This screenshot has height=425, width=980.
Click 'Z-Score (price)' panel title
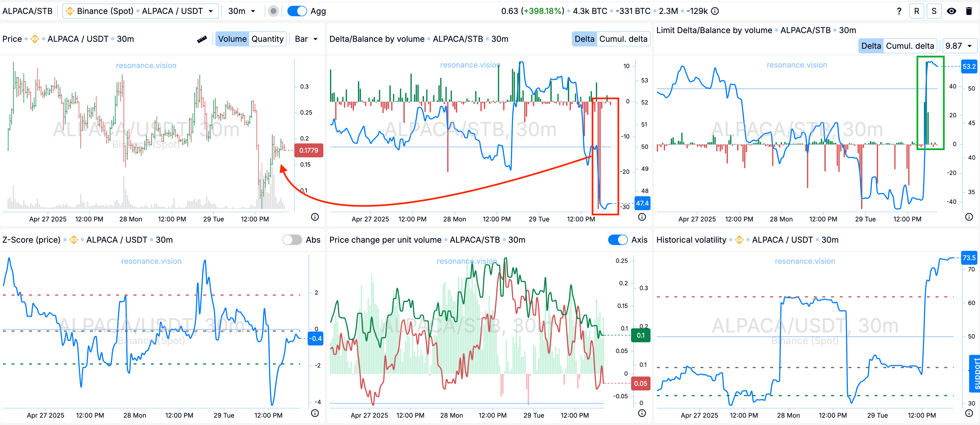click(x=31, y=240)
